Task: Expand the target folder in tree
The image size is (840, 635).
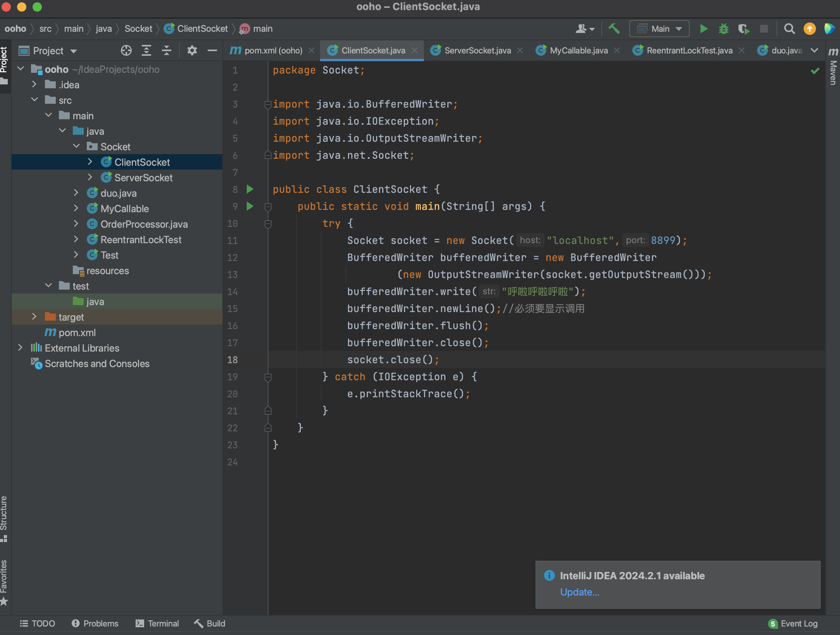Action: click(x=34, y=317)
